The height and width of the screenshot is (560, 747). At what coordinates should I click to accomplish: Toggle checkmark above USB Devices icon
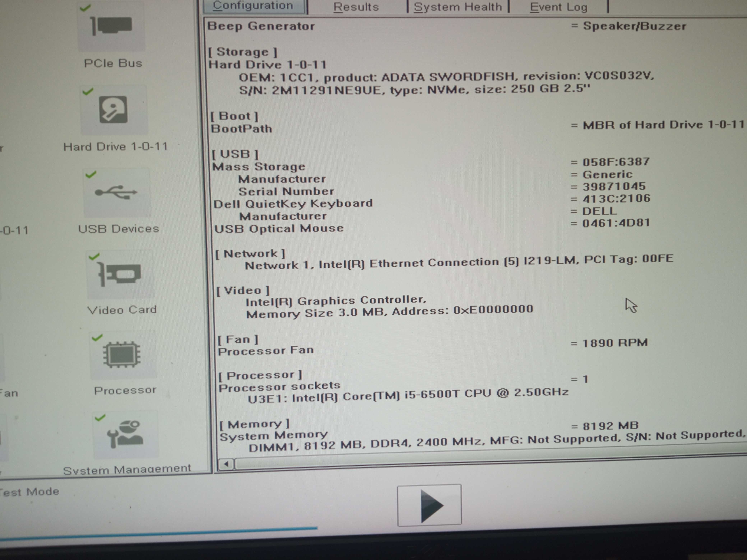point(91,174)
